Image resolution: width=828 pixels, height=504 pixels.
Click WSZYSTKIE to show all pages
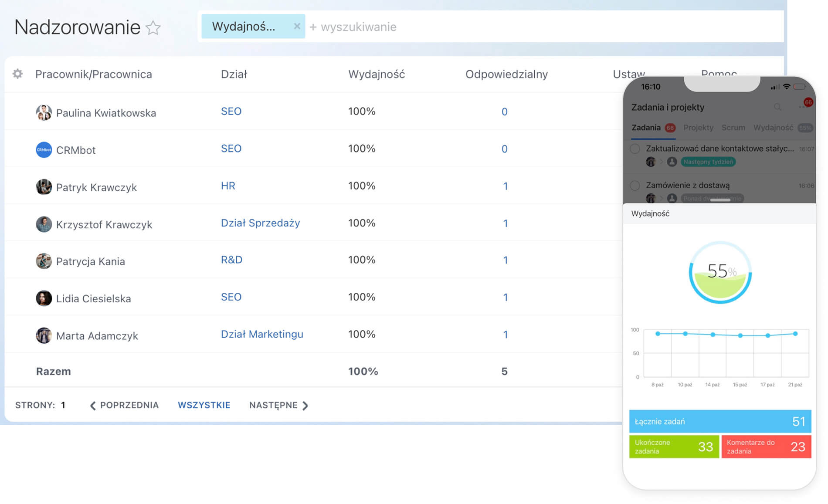click(x=204, y=406)
